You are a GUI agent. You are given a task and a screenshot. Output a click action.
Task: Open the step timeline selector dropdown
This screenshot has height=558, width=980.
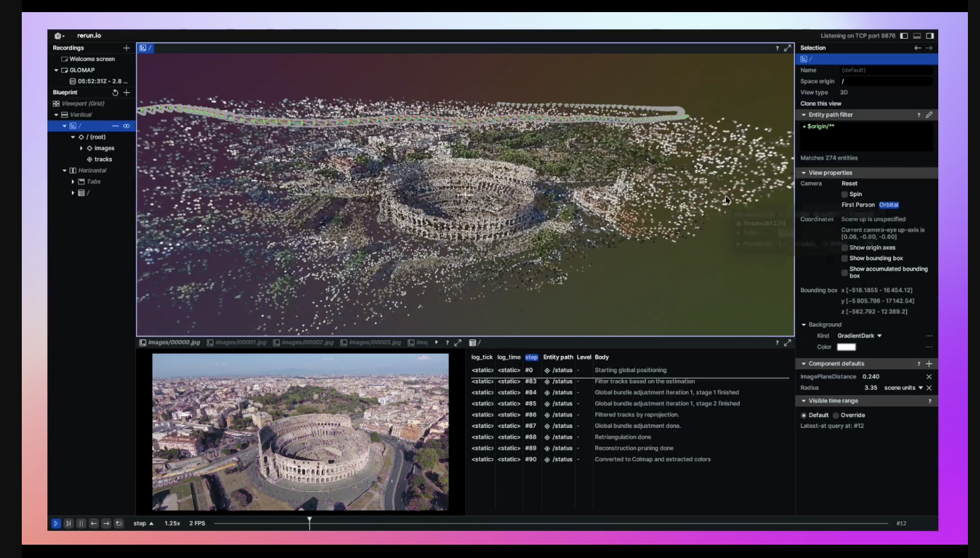(x=143, y=524)
